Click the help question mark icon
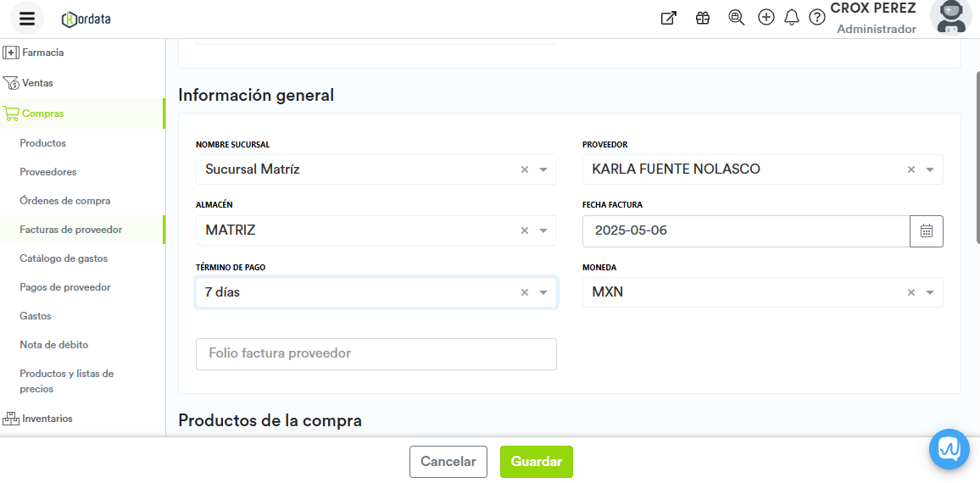The image size is (980, 483). point(817,18)
